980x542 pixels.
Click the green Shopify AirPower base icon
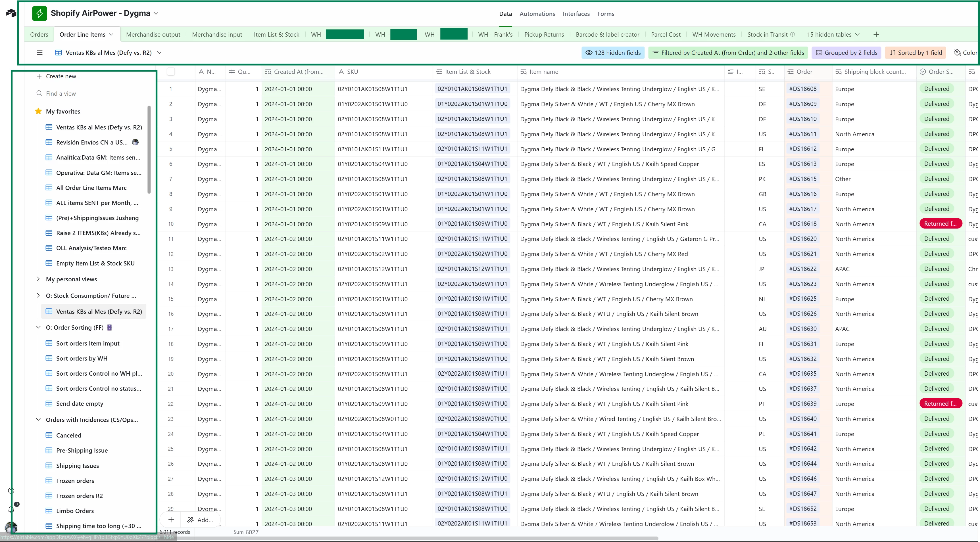coord(39,13)
